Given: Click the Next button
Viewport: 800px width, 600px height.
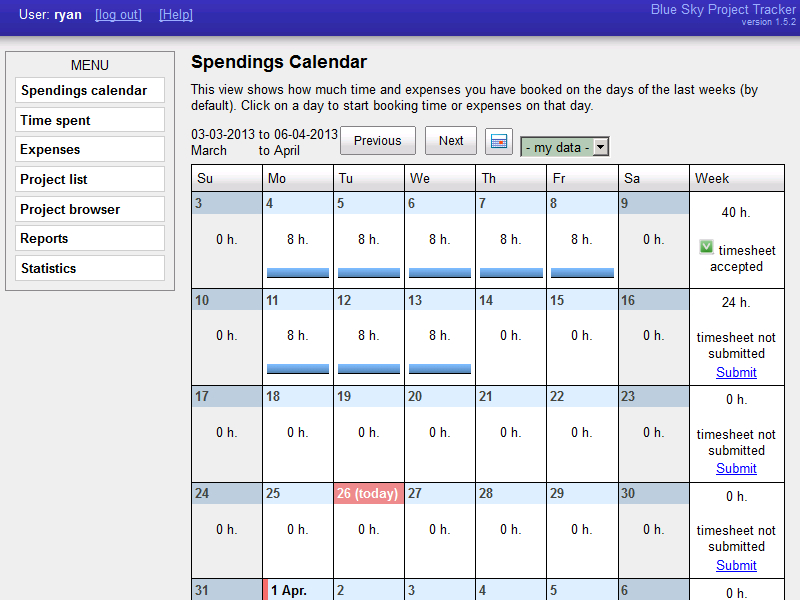Looking at the screenshot, I should click(x=451, y=140).
